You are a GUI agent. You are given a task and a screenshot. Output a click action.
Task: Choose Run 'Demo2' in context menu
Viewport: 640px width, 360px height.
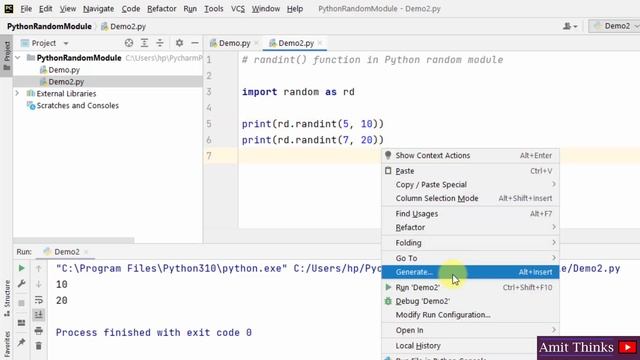coord(470,287)
